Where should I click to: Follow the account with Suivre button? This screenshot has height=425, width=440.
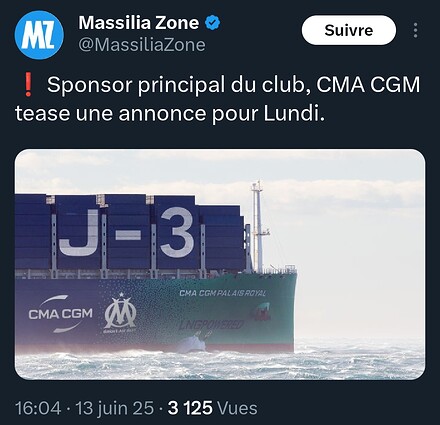[x=349, y=30]
